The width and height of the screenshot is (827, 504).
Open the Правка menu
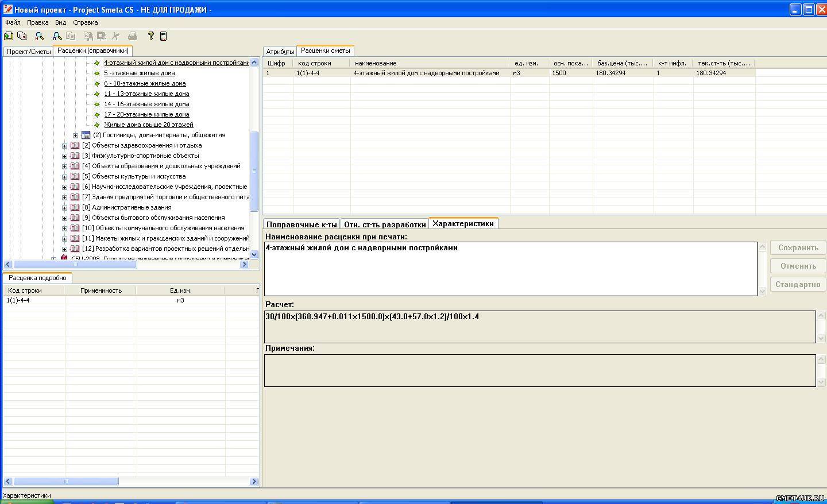click(x=37, y=22)
